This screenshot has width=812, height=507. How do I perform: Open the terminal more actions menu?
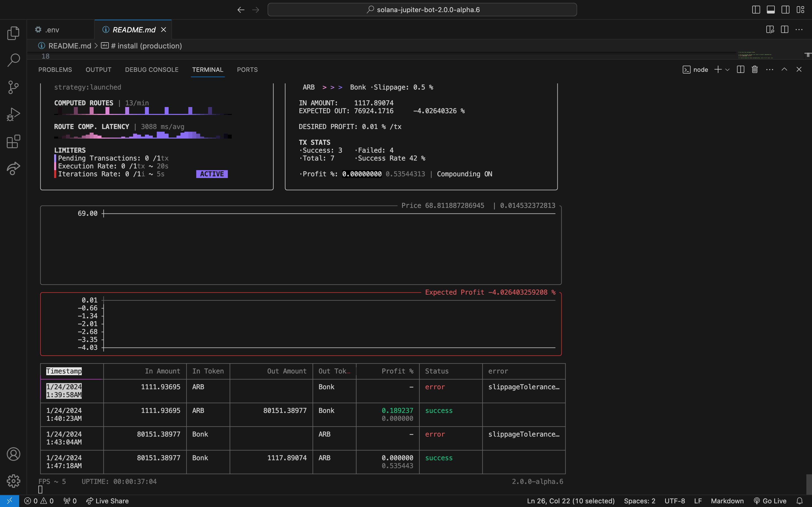pos(769,69)
